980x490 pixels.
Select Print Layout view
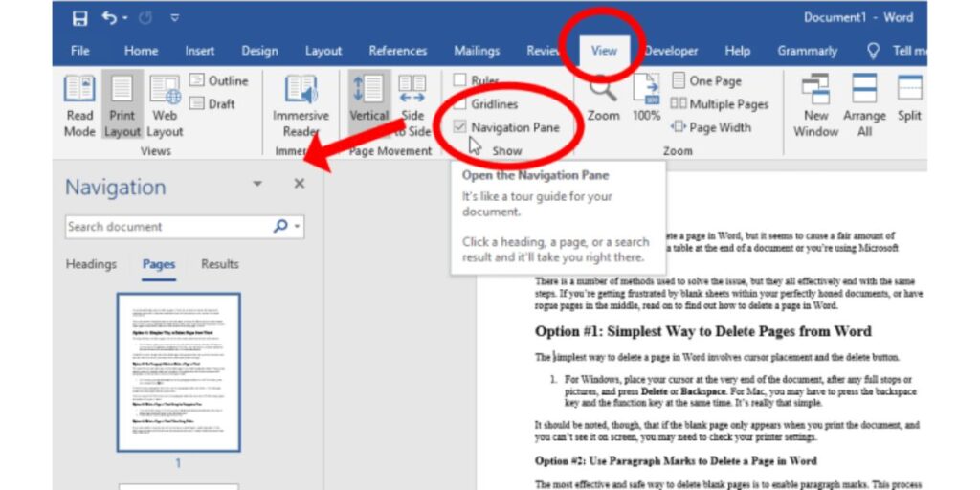tap(122, 106)
